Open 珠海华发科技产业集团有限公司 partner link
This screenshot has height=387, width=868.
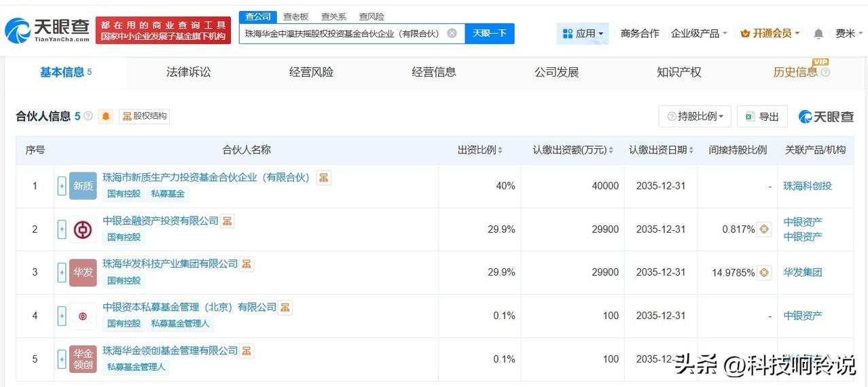(170, 263)
